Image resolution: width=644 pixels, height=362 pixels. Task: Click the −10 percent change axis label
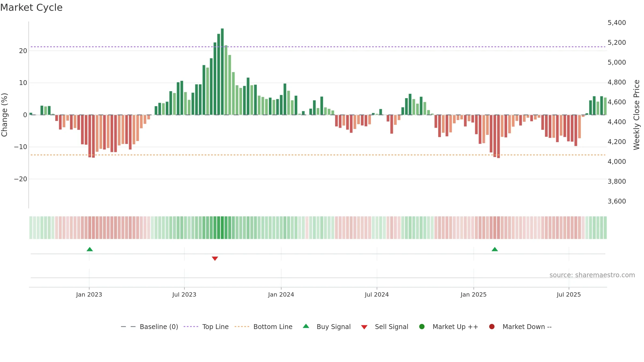pos(21,147)
